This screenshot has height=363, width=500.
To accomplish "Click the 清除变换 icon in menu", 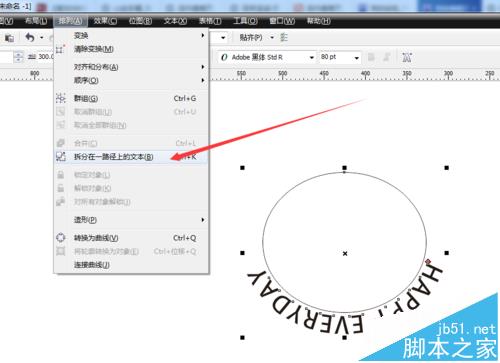I will coord(60,49).
